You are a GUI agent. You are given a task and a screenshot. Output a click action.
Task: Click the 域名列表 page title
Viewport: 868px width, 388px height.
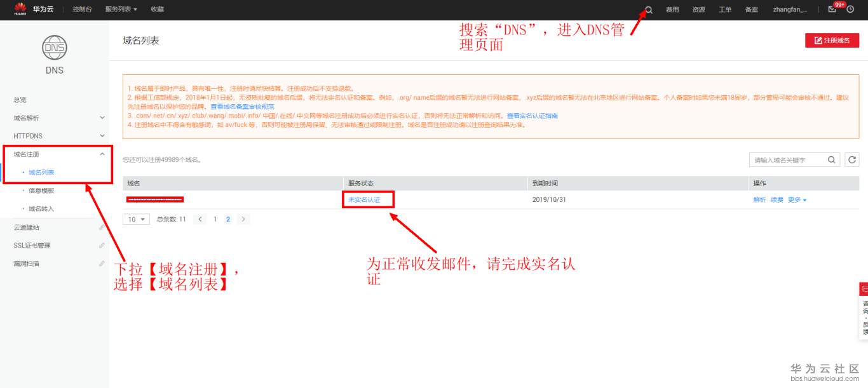[141, 40]
